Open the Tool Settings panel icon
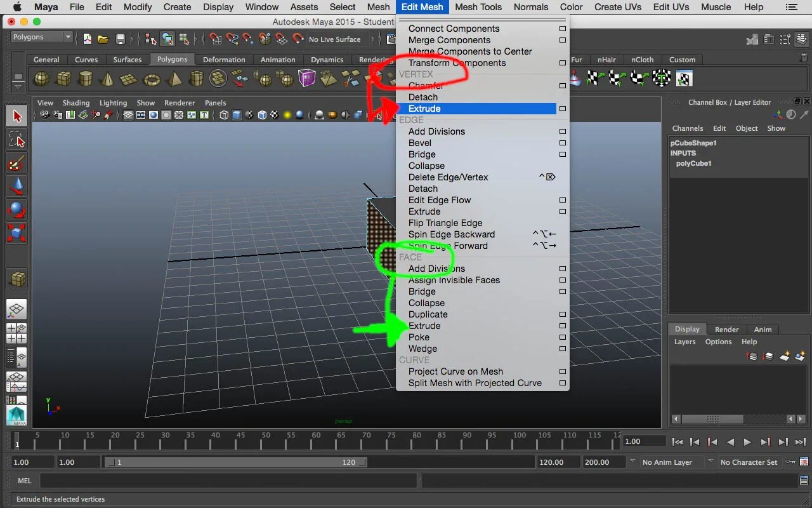This screenshot has width=812, height=508. tap(785, 39)
